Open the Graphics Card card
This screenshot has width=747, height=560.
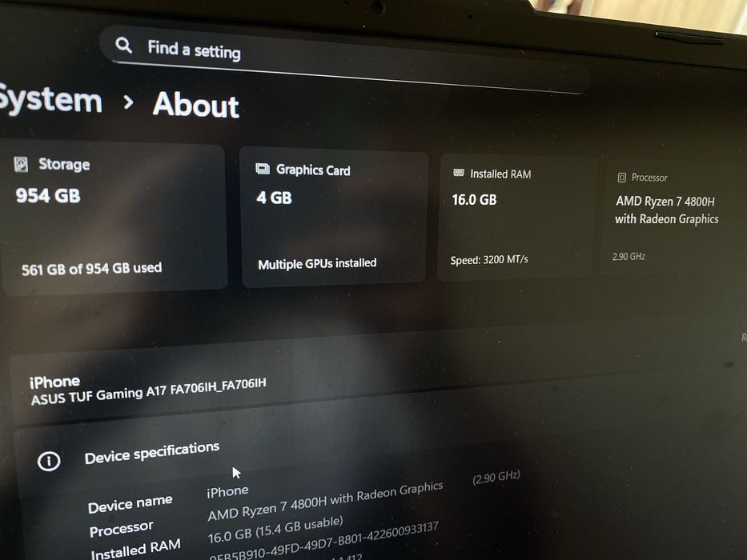click(x=334, y=217)
